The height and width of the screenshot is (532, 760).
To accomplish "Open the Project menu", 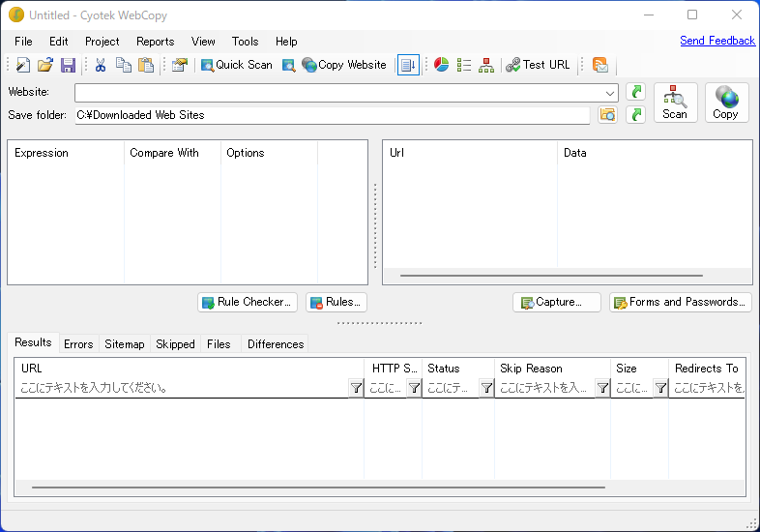I will pyautogui.click(x=102, y=42).
